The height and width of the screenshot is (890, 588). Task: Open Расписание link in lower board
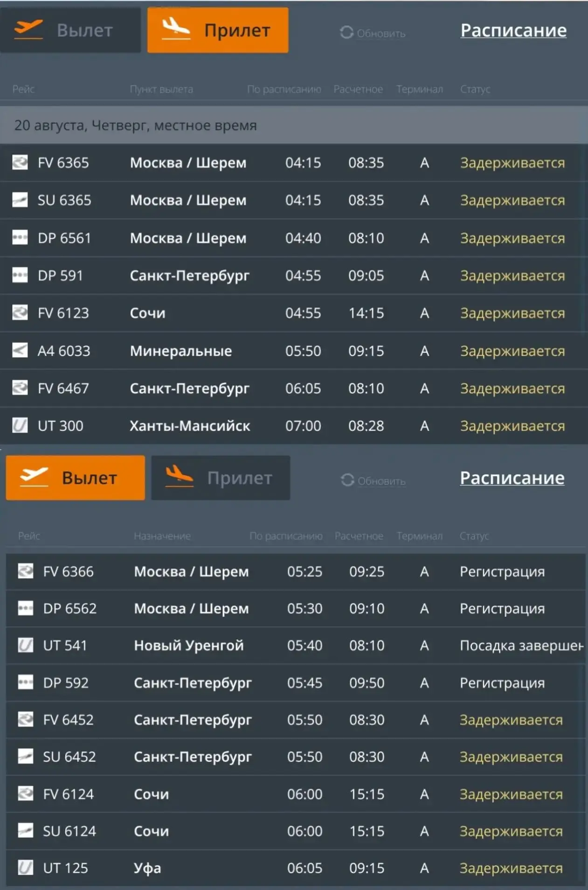pyautogui.click(x=512, y=478)
